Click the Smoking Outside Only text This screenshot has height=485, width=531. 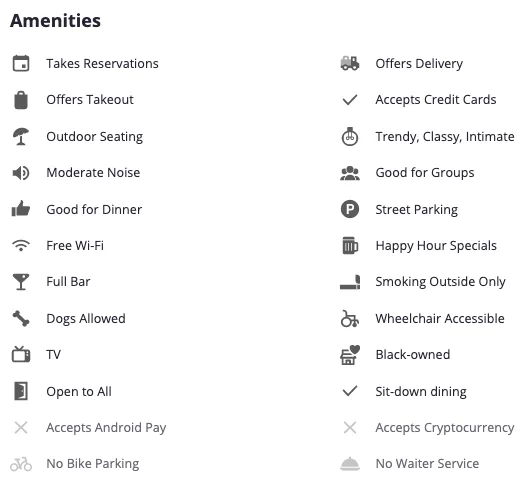[x=441, y=282]
